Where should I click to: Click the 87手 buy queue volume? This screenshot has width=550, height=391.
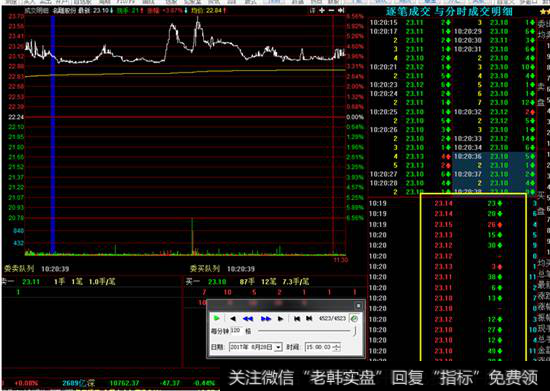(x=247, y=282)
